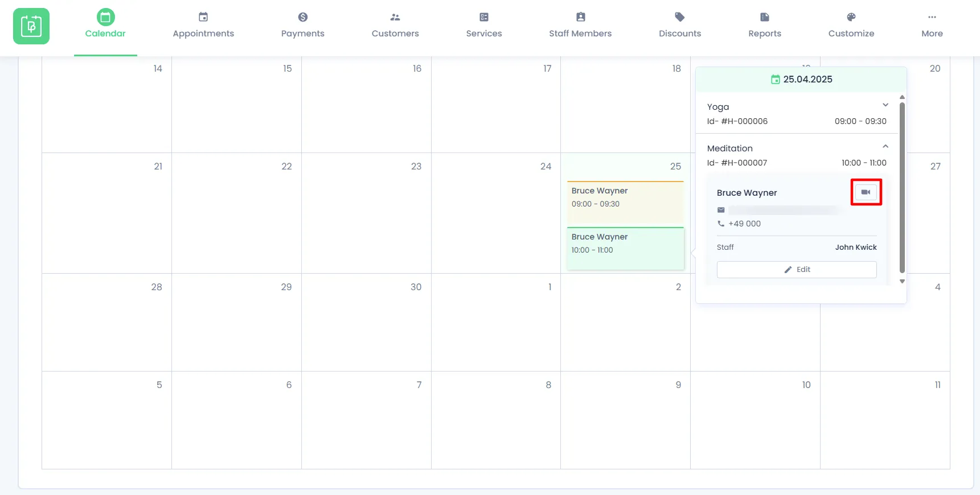980x495 pixels.
Task: Click the envelope email icon
Action: (721, 210)
